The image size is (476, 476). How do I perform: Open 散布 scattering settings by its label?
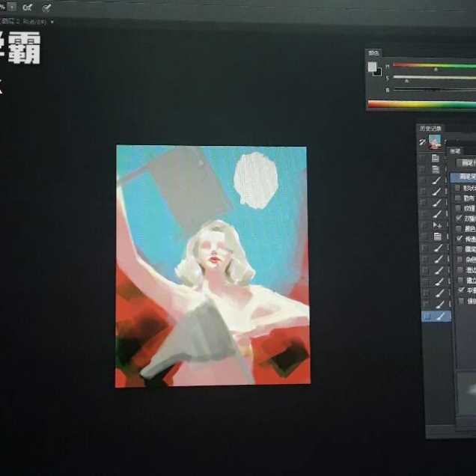coord(469,198)
